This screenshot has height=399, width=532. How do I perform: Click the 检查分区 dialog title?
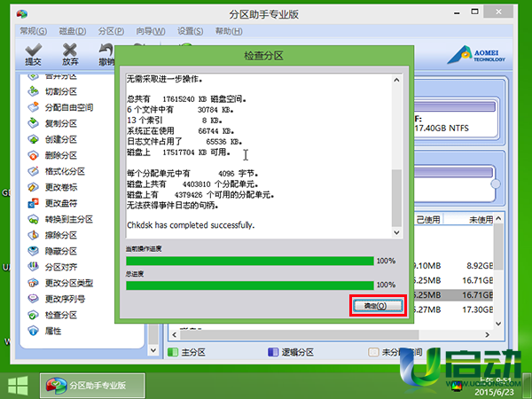tap(263, 56)
